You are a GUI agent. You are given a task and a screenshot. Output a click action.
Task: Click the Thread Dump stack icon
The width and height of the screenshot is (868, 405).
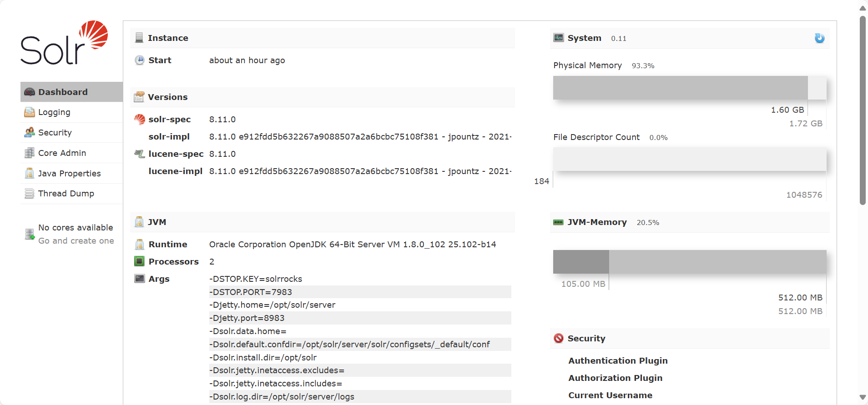pyautogui.click(x=30, y=194)
